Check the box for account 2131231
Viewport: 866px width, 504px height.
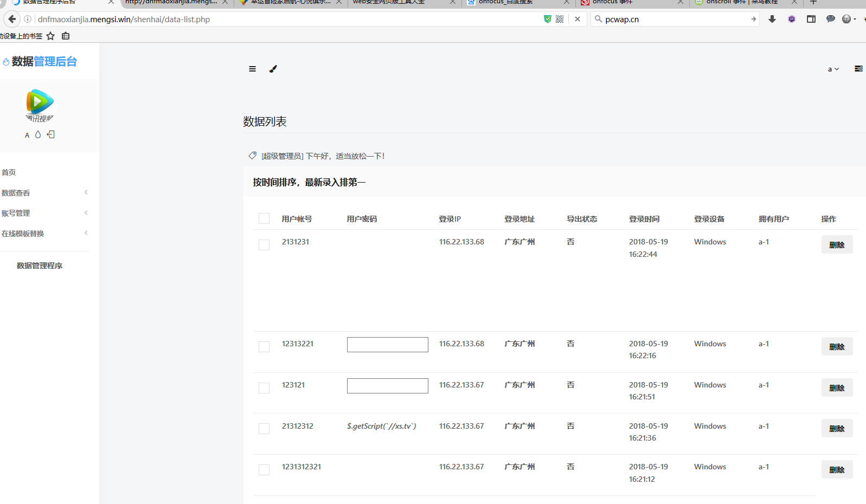pos(264,245)
